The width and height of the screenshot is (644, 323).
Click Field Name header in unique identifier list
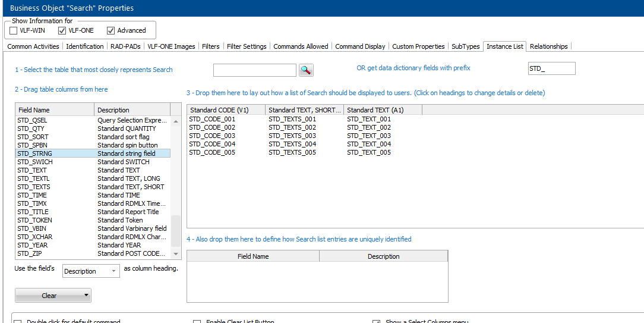click(253, 256)
